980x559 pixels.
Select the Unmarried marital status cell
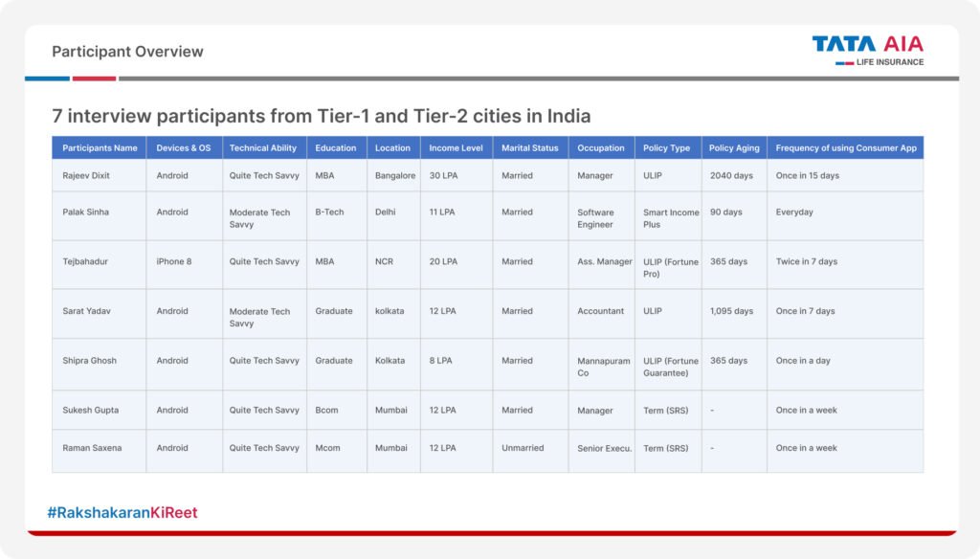click(523, 448)
